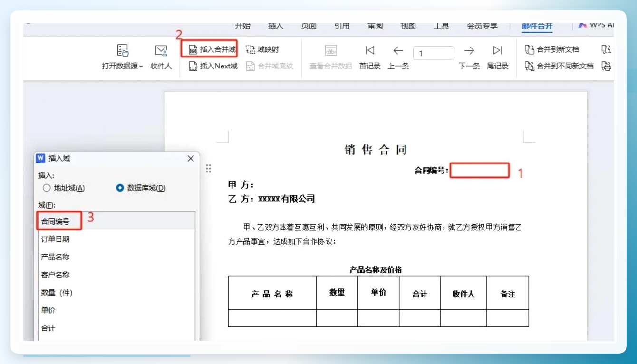Viewport: 637px width, 364px height.
Task: Merge to different new documents (合并到不同新文档)
Action: (559, 66)
